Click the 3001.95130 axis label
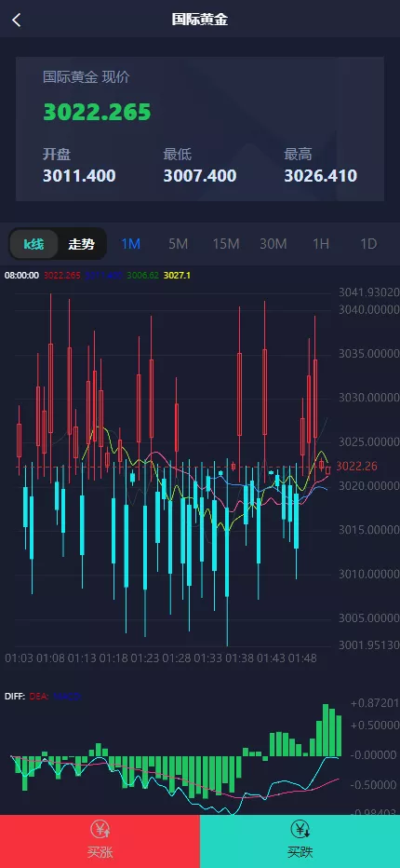The image size is (400, 868). point(369,644)
